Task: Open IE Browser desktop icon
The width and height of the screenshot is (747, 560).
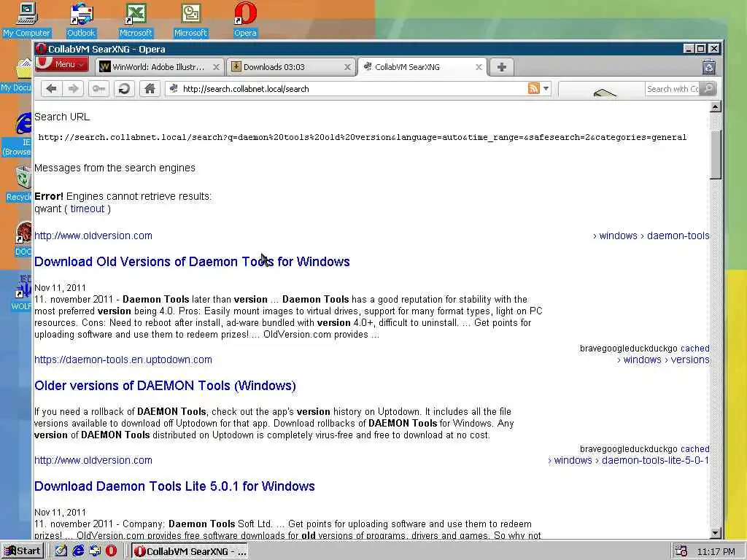Action: click(18, 135)
